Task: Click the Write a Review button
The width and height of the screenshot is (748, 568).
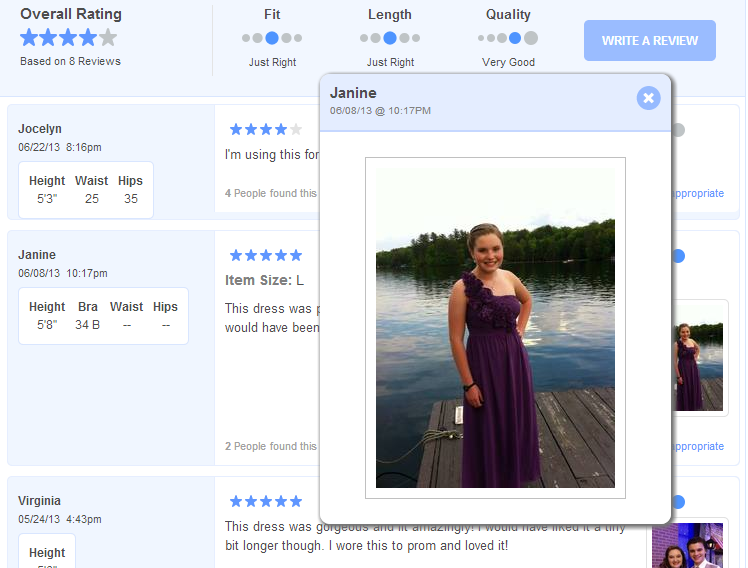Action: (x=649, y=41)
